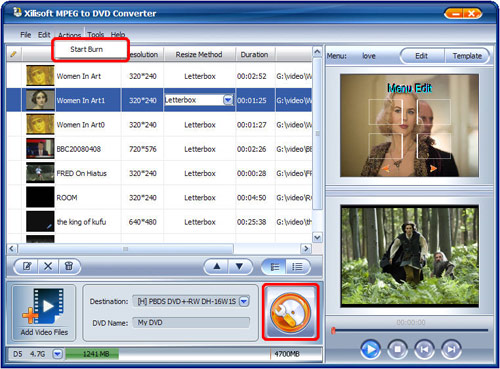Select the king of kufu row
This screenshot has height=369, width=500.
[159, 222]
